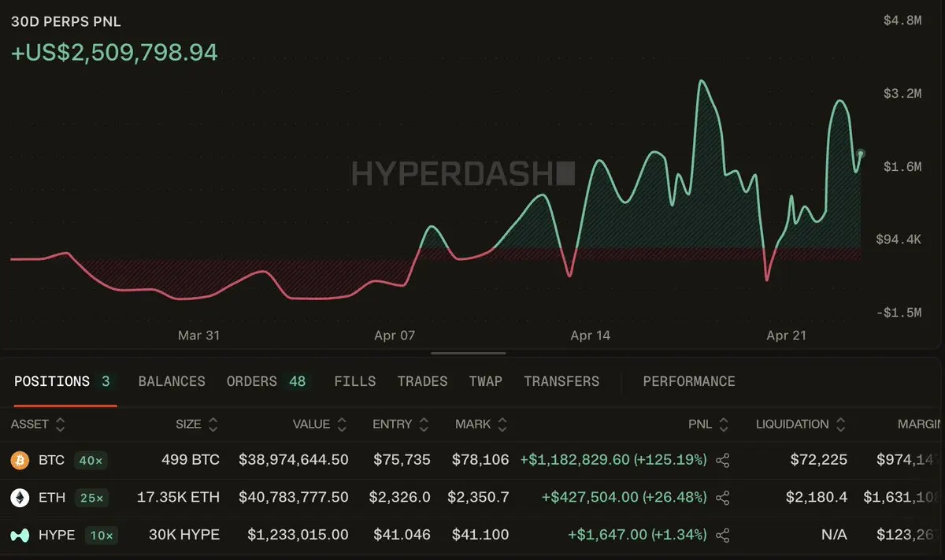This screenshot has height=560, width=945.
Task: Open the Performance tab
Action: click(x=689, y=381)
